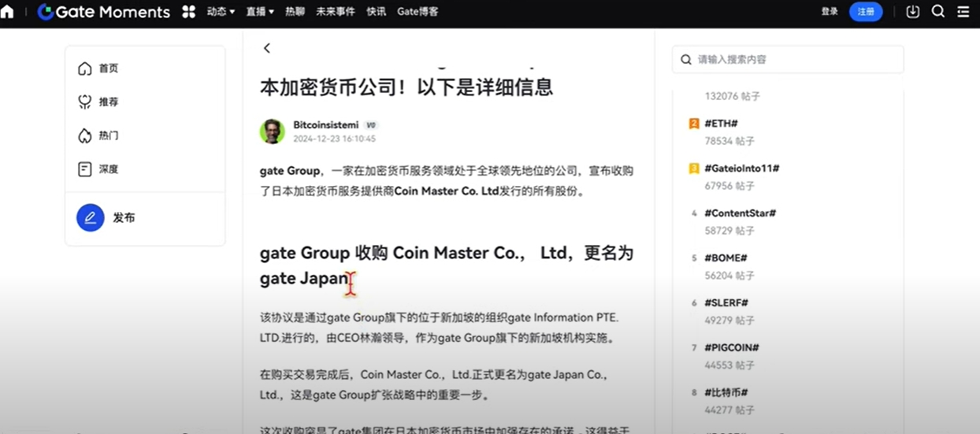
Task: Open the Gate Moments logo link
Action: [104, 12]
